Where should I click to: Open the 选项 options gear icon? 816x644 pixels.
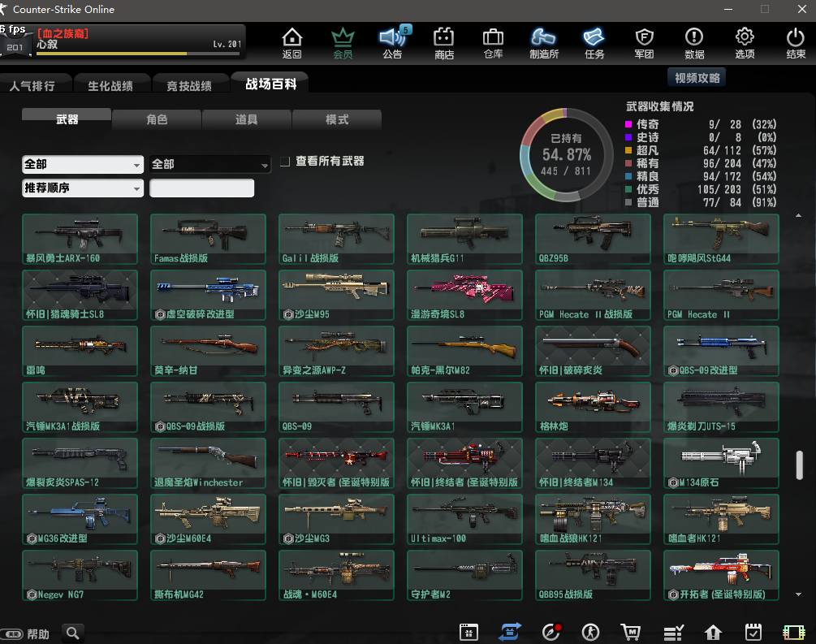745,43
